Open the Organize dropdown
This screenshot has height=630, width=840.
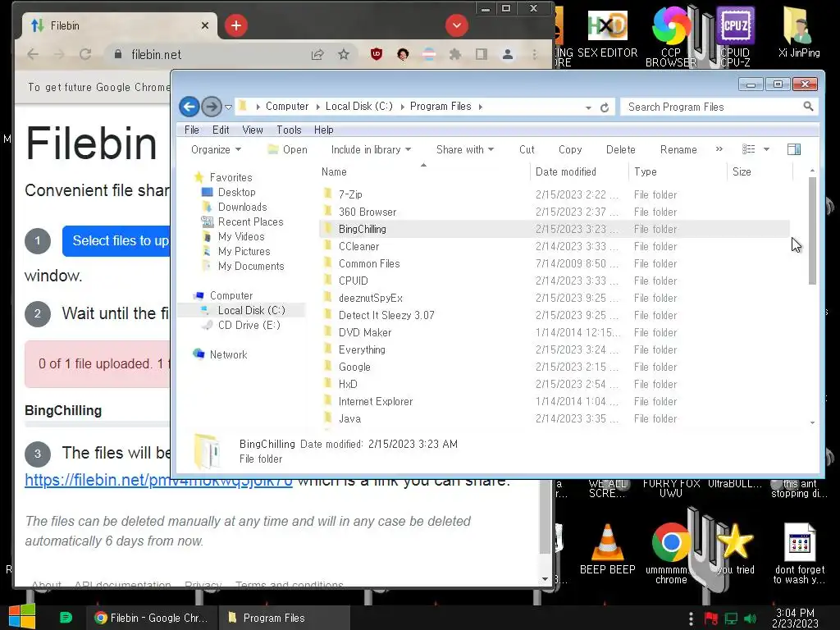click(216, 149)
